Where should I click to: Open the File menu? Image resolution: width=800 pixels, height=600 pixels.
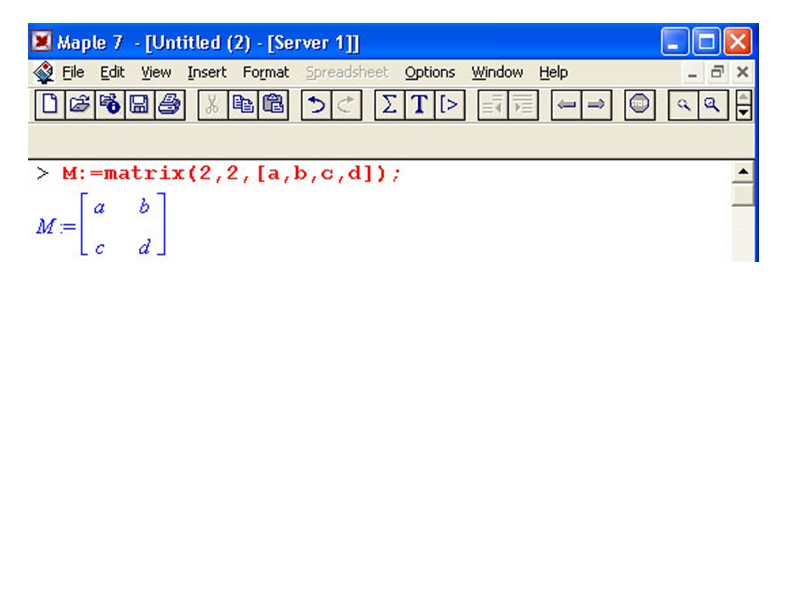pyautogui.click(x=73, y=72)
